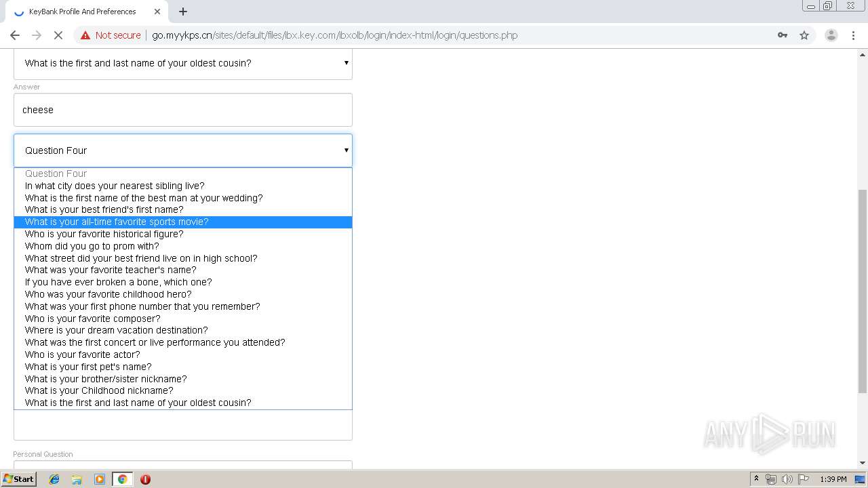Open Windows Media Player from taskbar
The width and height of the screenshot is (868, 488).
100,479
